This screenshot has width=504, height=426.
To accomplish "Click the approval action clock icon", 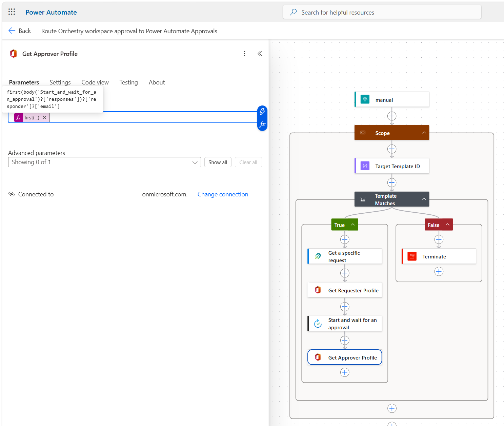I will coord(318,324).
